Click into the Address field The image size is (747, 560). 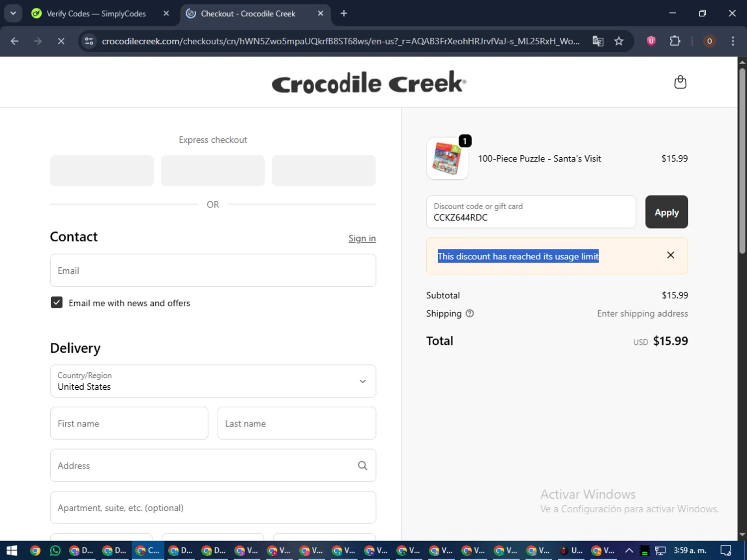click(x=213, y=465)
